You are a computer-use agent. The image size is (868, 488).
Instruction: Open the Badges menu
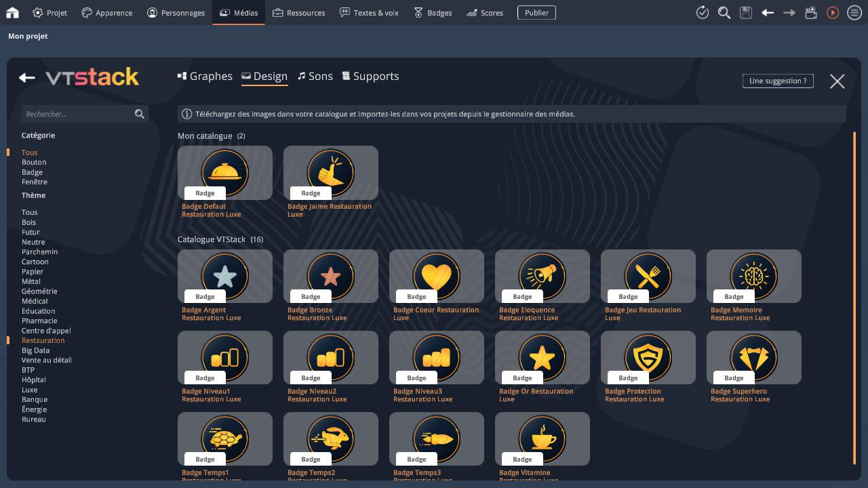tap(433, 12)
